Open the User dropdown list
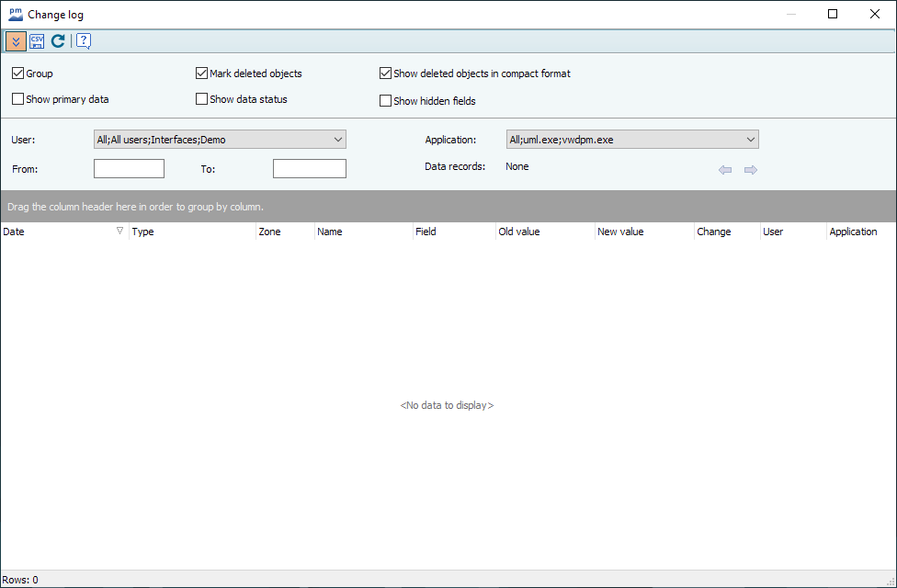The height and width of the screenshot is (588, 897). [x=337, y=140]
